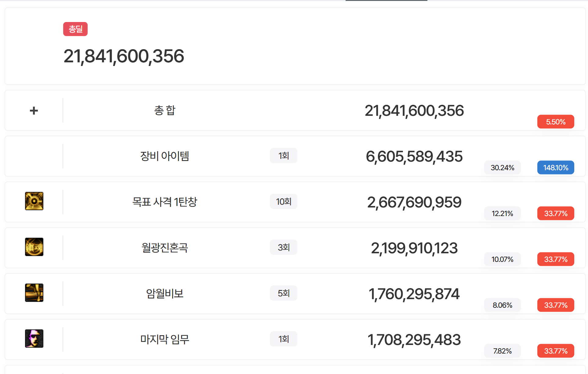
Task: Click the 10.07% share badge
Action: coord(503,259)
